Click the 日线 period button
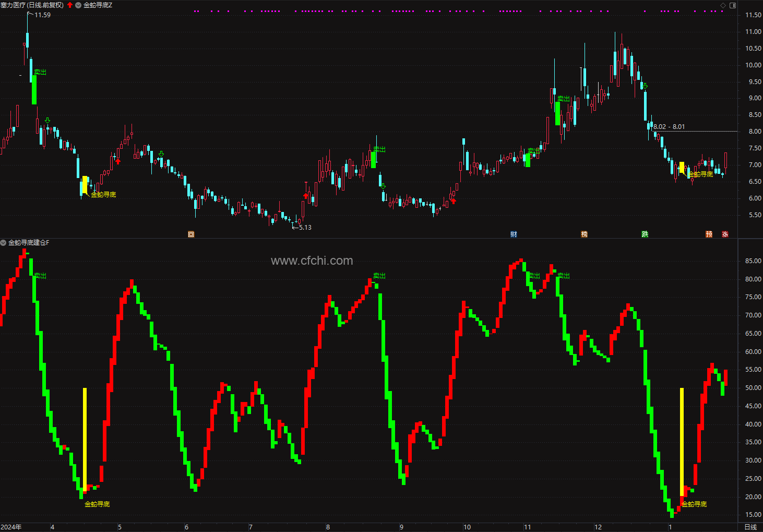 pos(750,527)
